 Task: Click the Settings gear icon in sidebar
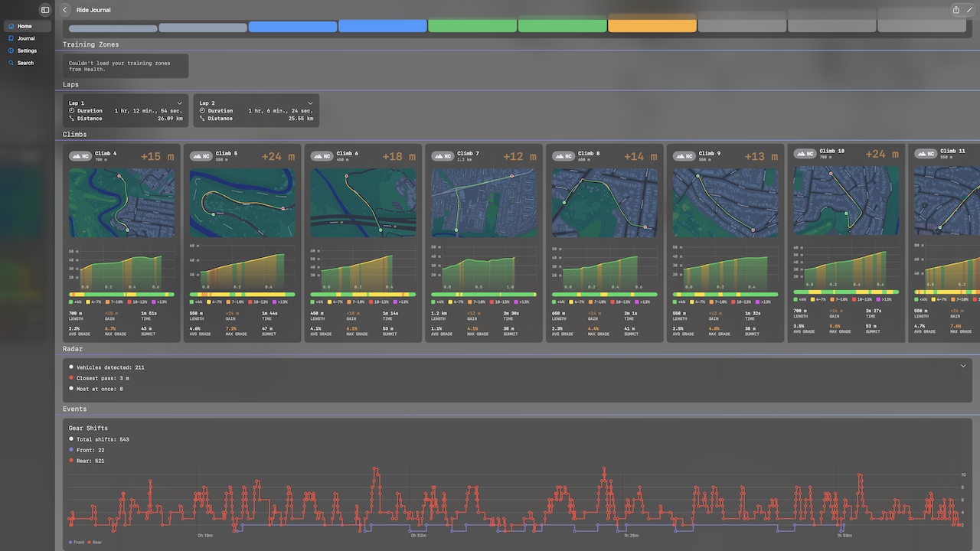click(11, 51)
